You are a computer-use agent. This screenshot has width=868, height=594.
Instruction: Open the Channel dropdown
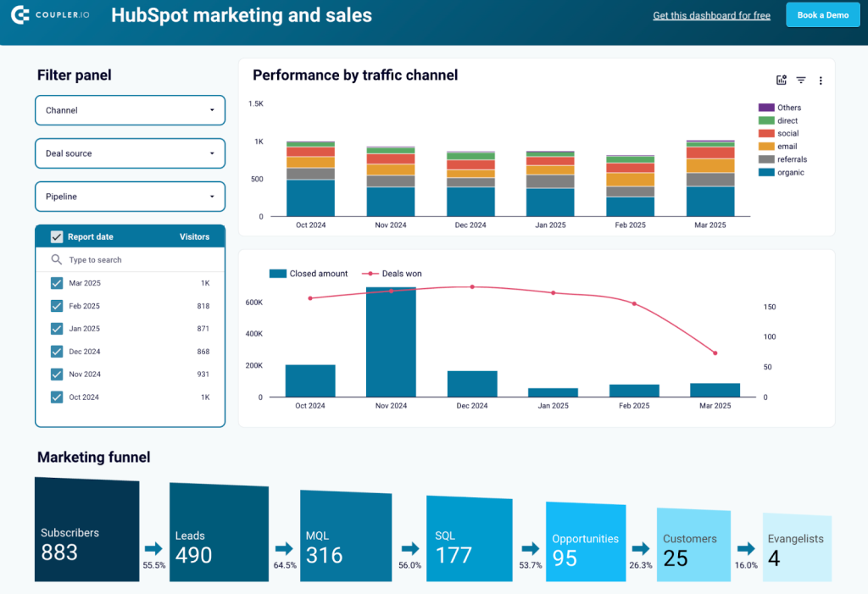130,110
